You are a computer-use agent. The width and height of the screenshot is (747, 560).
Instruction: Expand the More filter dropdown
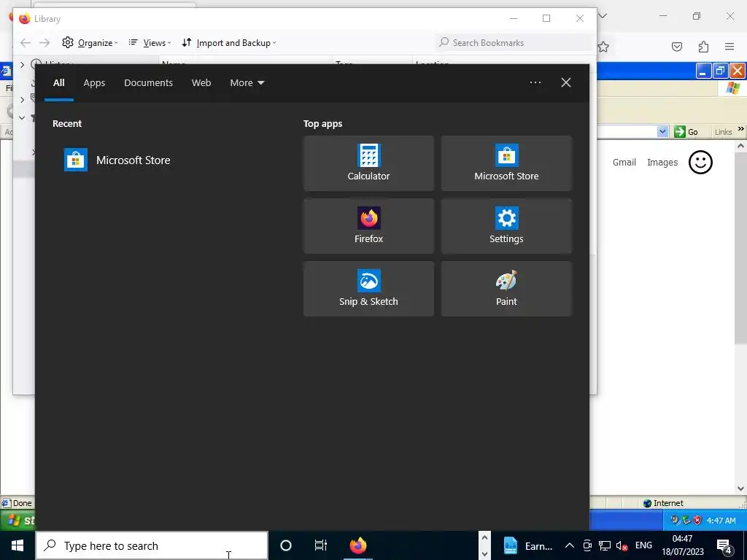click(x=247, y=83)
